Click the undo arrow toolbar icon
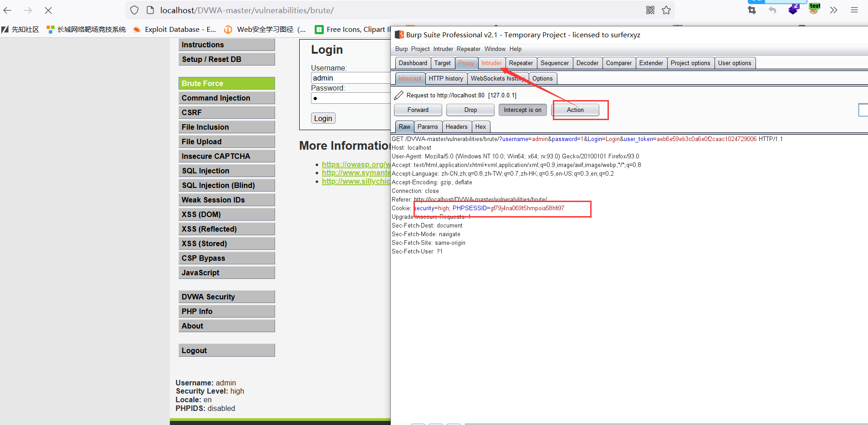The height and width of the screenshot is (425, 868). click(772, 10)
